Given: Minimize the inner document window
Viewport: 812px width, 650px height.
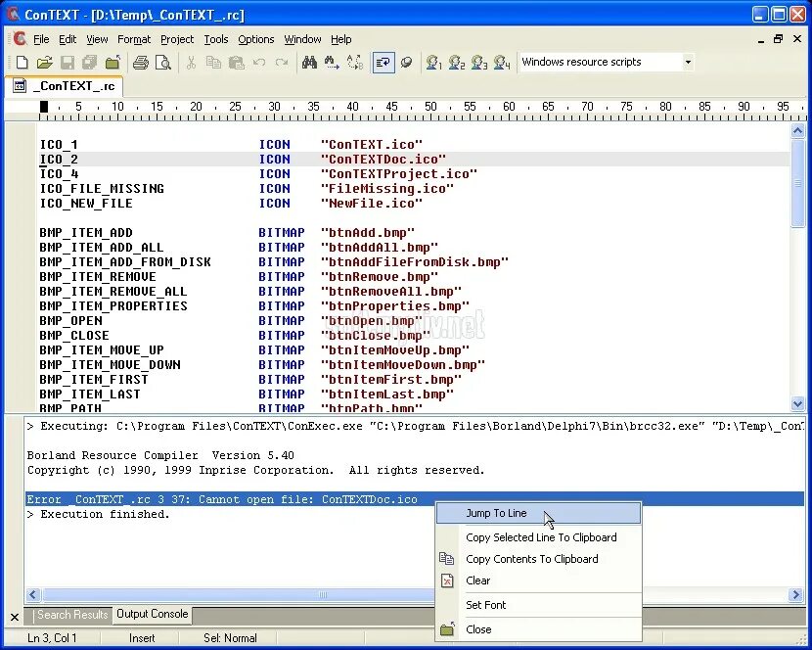Looking at the screenshot, I should tap(760, 39).
